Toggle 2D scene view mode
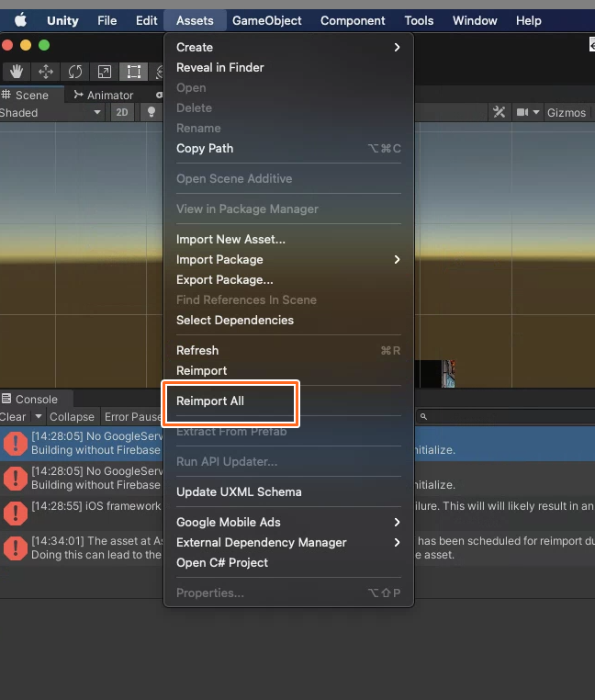This screenshot has width=595, height=700. point(122,112)
